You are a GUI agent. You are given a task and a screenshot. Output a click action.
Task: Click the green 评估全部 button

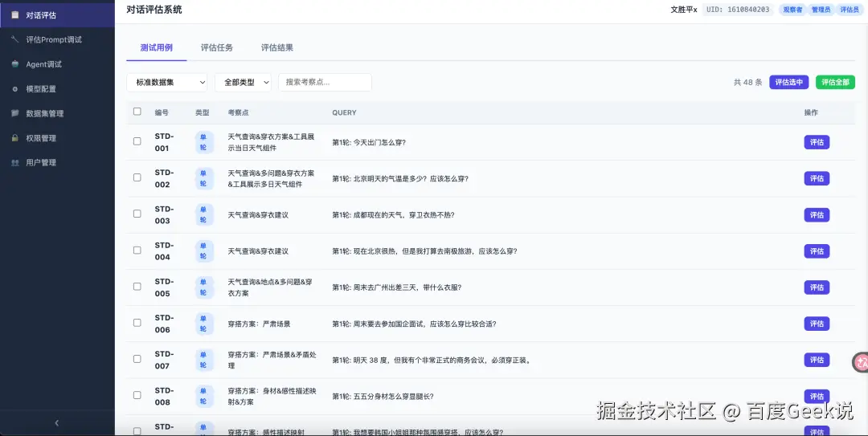click(835, 82)
